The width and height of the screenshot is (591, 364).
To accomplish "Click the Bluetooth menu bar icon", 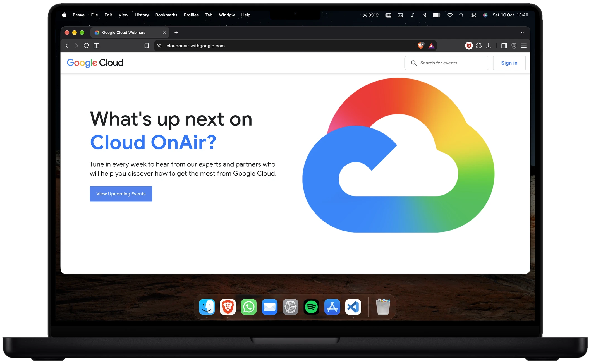I will [425, 15].
